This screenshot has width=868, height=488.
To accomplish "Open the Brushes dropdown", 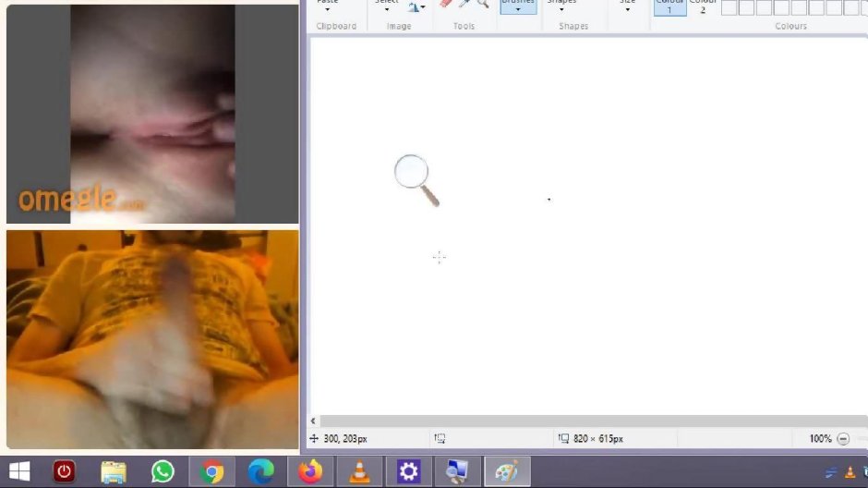I will point(518,9).
